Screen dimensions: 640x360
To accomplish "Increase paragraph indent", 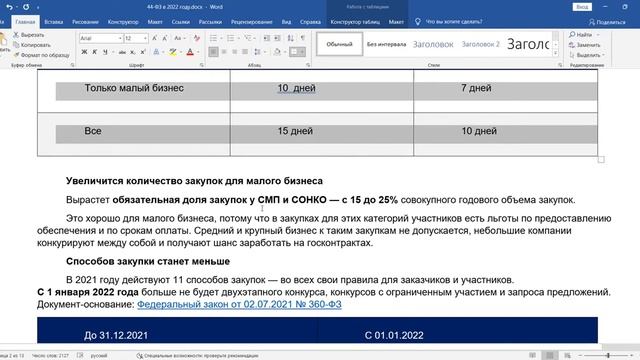I will [277, 38].
